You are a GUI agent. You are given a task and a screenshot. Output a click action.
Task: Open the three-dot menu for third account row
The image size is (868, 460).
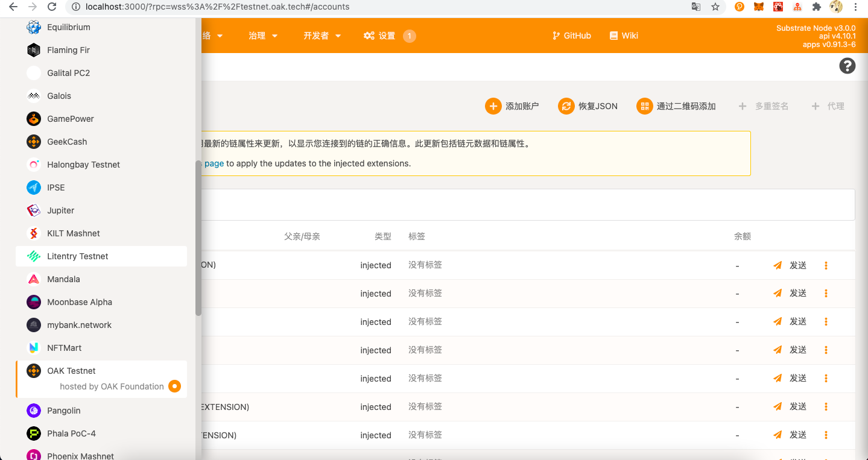pos(826,322)
